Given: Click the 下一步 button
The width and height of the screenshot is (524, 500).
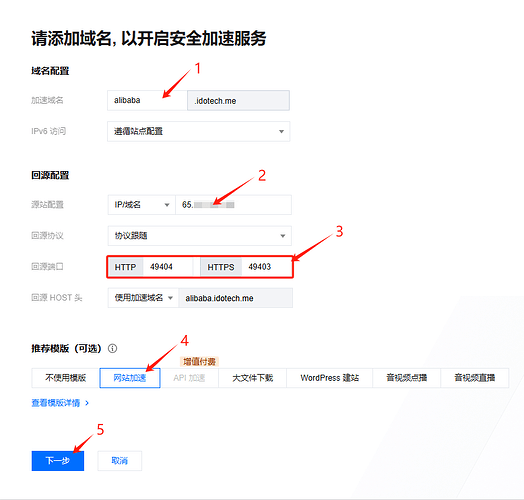Looking at the screenshot, I should [x=58, y=461].
